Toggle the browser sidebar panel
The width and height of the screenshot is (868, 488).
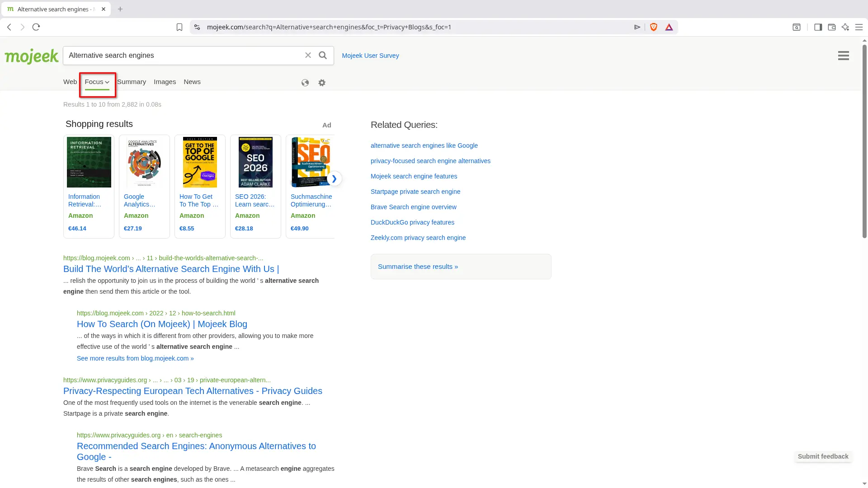(818, 27)
